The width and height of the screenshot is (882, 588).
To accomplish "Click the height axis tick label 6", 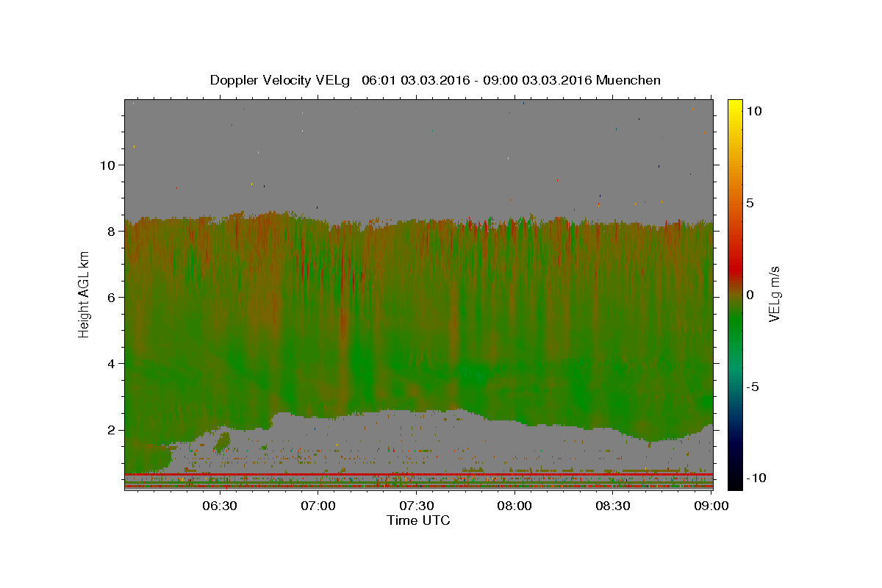I will coord(112,297).
